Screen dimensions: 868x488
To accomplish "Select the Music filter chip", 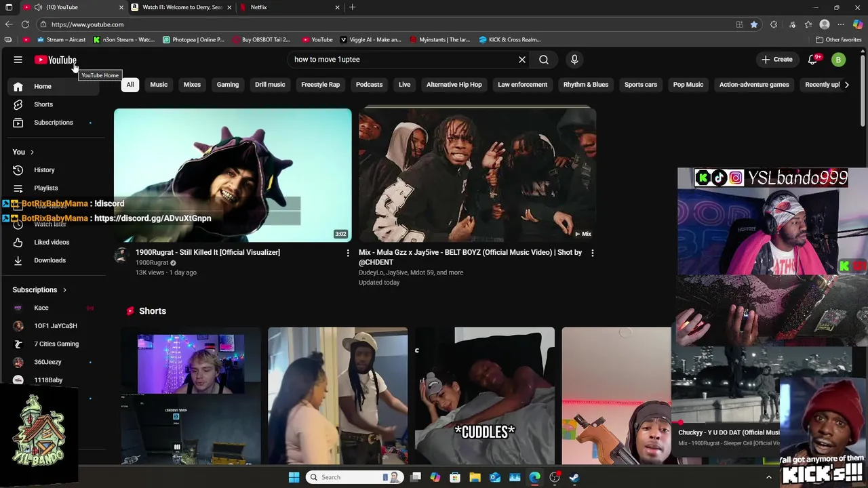I will coord(159,85).
